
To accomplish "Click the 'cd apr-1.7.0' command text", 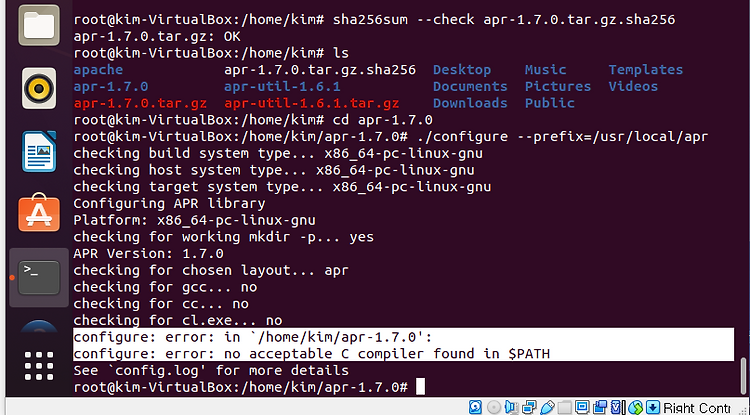I will pyautogui.click(x=383, y=120).
